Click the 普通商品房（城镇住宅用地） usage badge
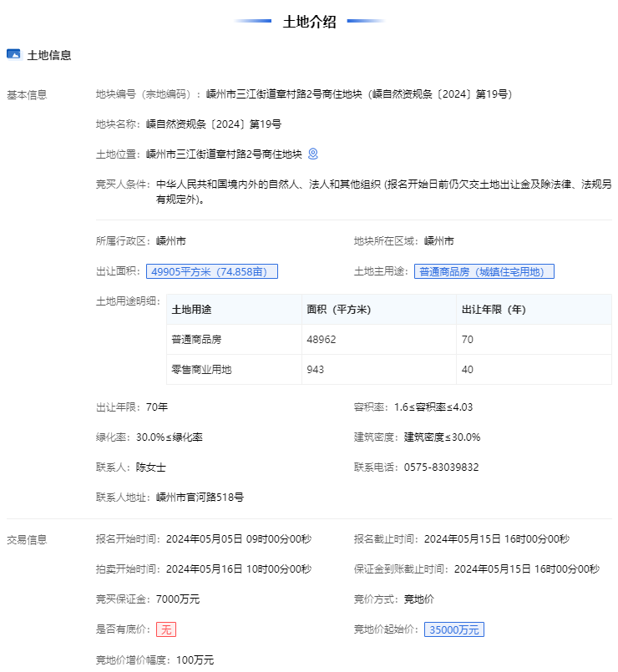 [484, 271]
